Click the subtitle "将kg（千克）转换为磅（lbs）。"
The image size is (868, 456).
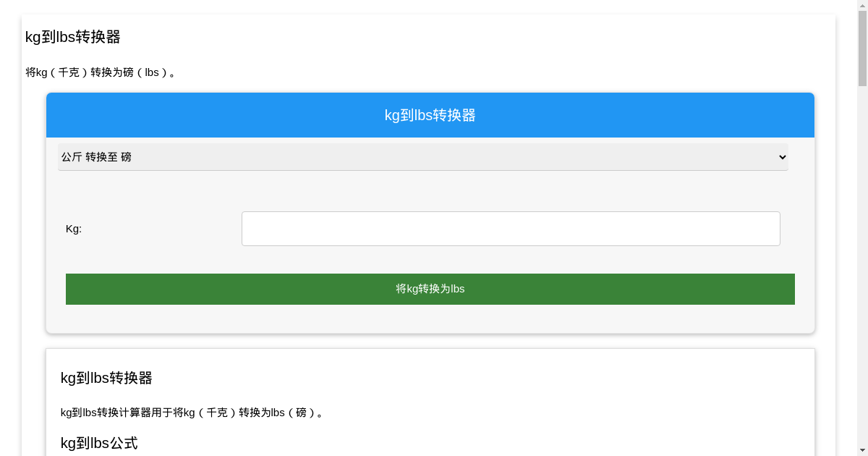click(101, 72)
